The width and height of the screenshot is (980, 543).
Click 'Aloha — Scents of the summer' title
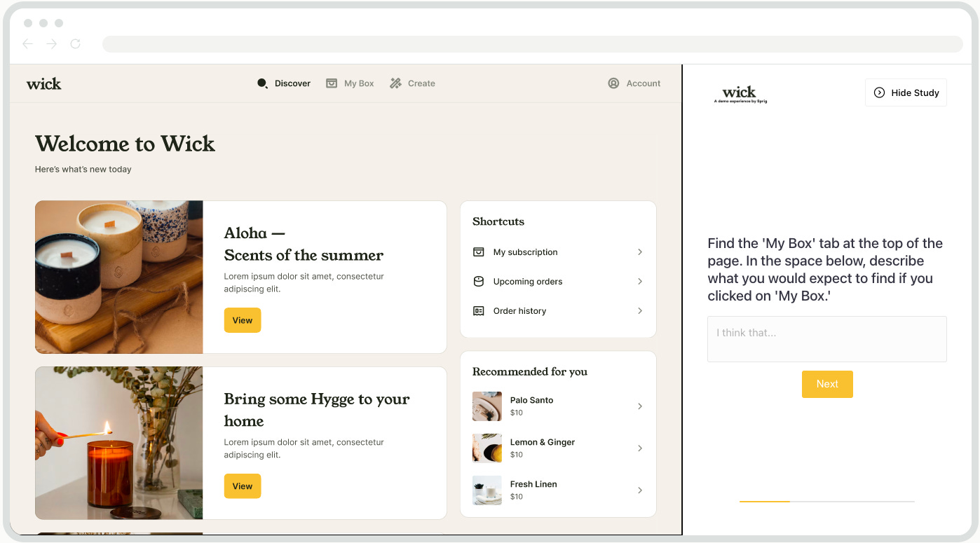pyautogui.click(x=304, y=244)
